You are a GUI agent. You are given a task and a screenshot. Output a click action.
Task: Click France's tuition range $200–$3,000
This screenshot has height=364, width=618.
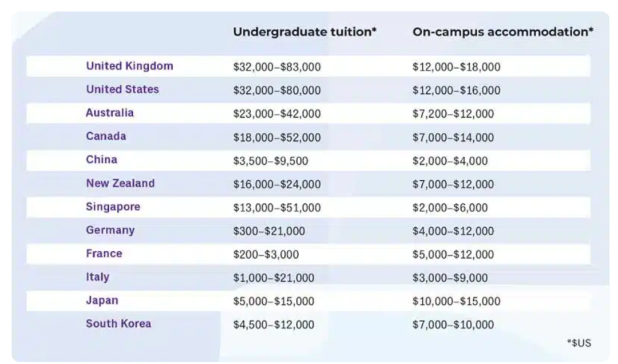(266, 255)
